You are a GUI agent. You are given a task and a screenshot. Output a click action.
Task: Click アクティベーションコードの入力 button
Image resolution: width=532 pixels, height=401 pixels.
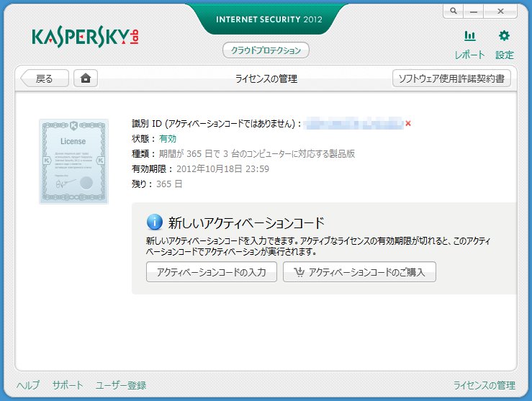pos(212,272)
